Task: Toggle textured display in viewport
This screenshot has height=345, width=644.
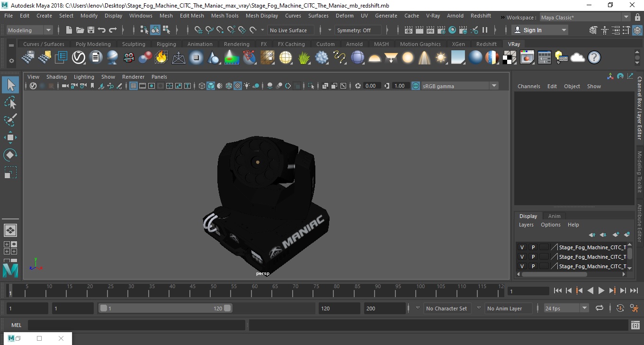Action: click(x=238, y=86)
